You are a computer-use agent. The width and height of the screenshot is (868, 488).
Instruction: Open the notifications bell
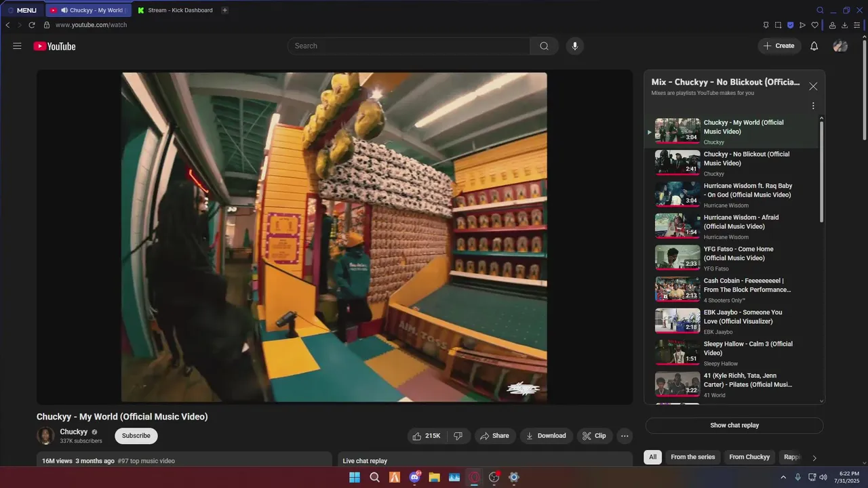814,46
